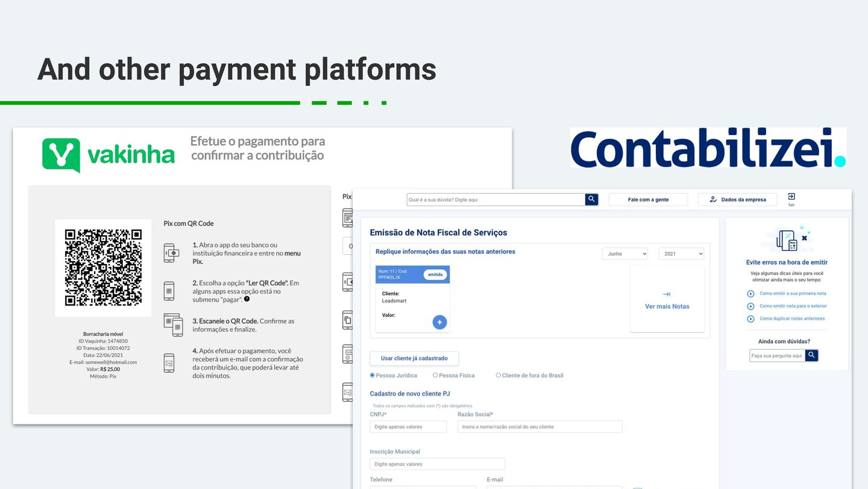Image resolution: width=868 pixels, height=489 pixels.
Task: Click text Replique informações das suas notas anteriores
Action: (445, 251)
